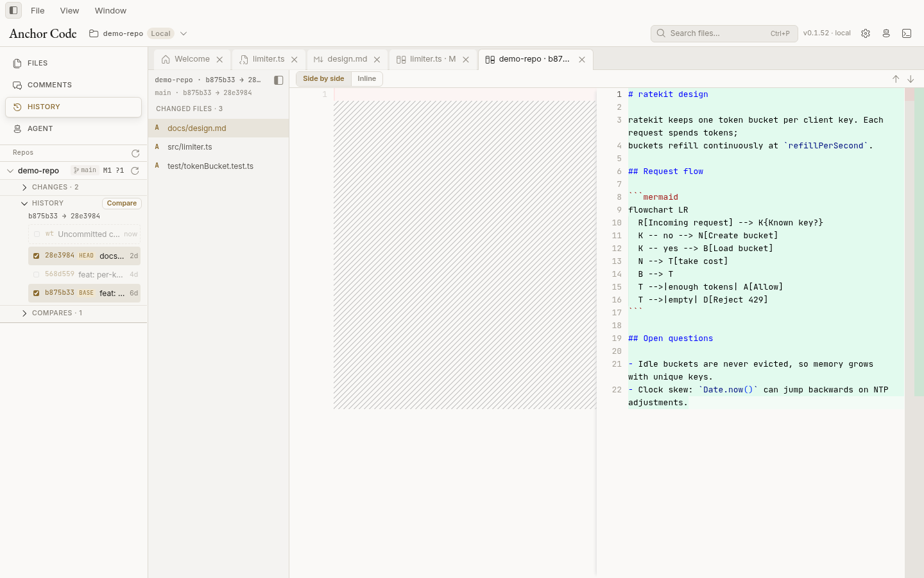Viewport: 924px width, 578px height.
Task: Refresh the demo-repo row
Action: 135,170
